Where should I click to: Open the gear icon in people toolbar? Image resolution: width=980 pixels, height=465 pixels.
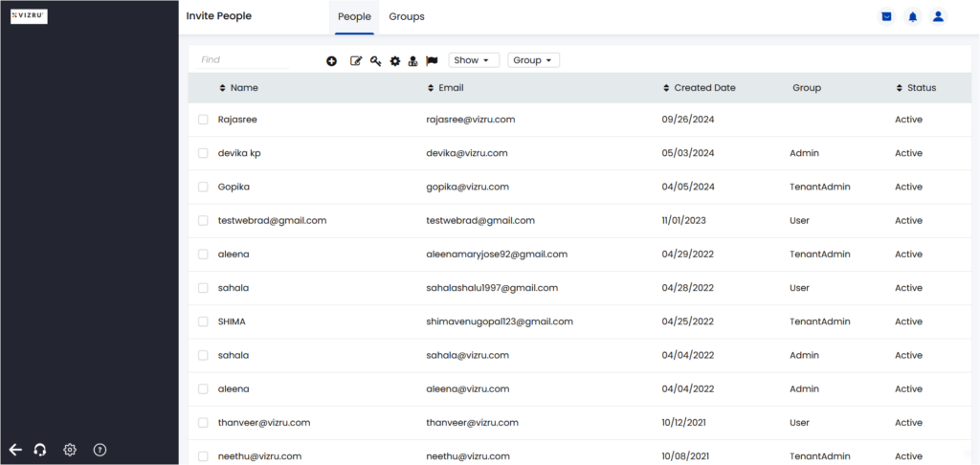[x=395, y=60]
